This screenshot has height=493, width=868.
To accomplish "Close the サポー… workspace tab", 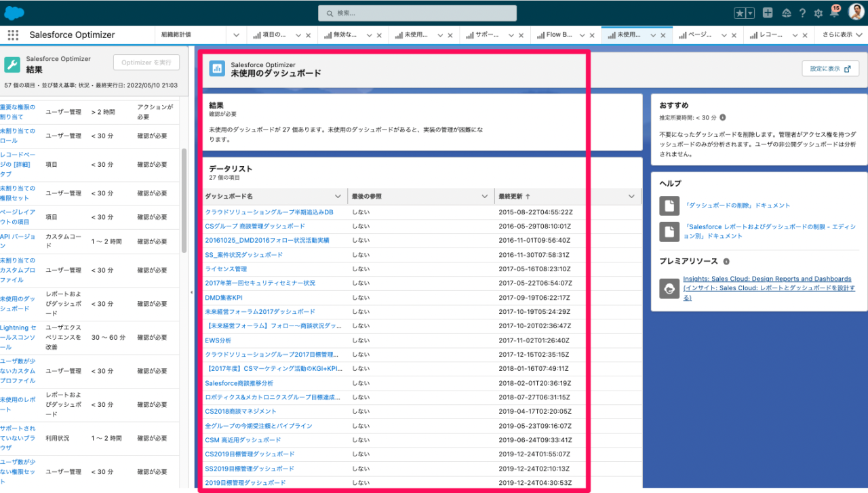I will point(521,35).
